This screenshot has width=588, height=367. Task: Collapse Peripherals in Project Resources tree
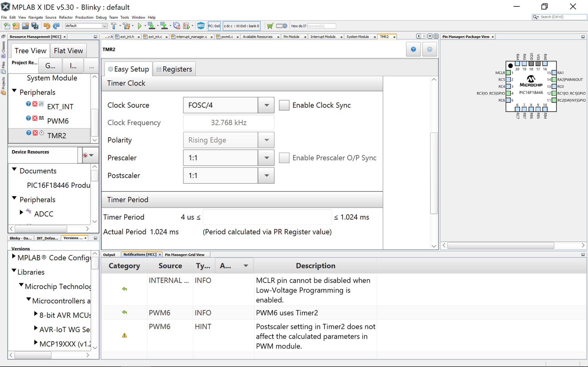point(14,91)
